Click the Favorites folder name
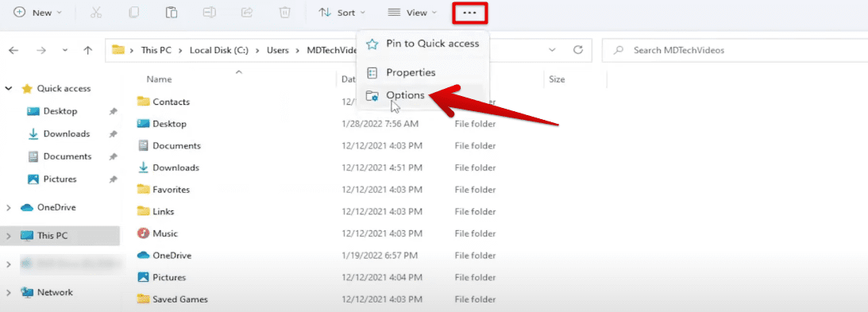868x312 pixels. (x=171, y=190)
